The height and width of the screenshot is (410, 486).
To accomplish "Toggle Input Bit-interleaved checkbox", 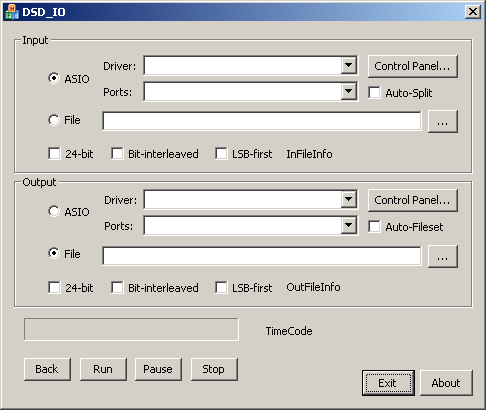I will point(117,154).
